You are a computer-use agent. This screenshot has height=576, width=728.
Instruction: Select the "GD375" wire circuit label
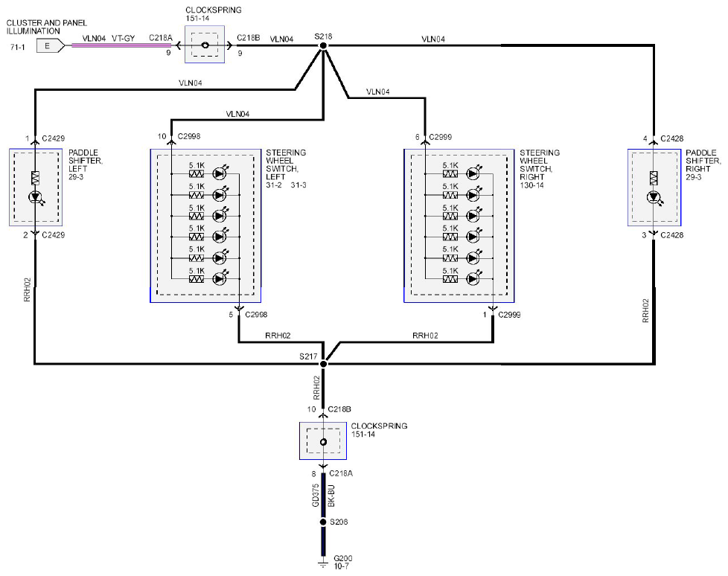click(x=316, y=496)
